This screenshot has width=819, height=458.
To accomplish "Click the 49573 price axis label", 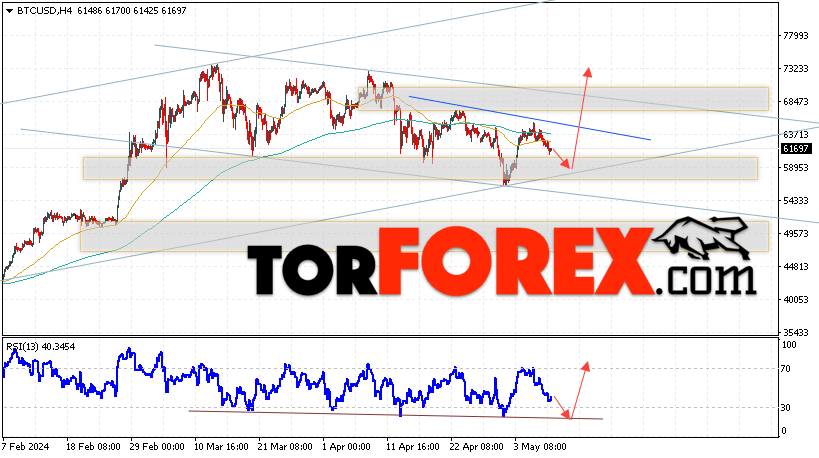I will (x=795, y=233).
